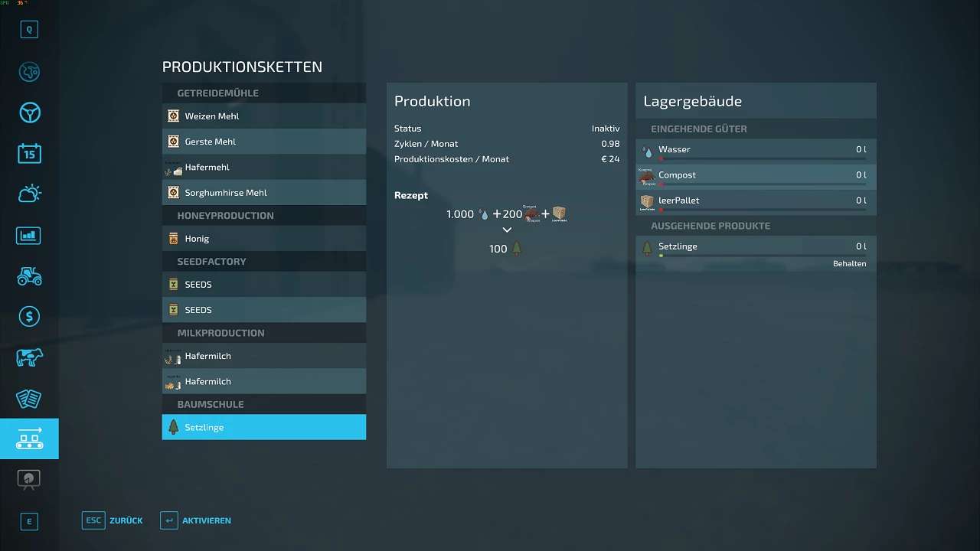Open the contracts papers icon
Image resolution: width=980 pixels, height=551 pixels.
(29, 398)
